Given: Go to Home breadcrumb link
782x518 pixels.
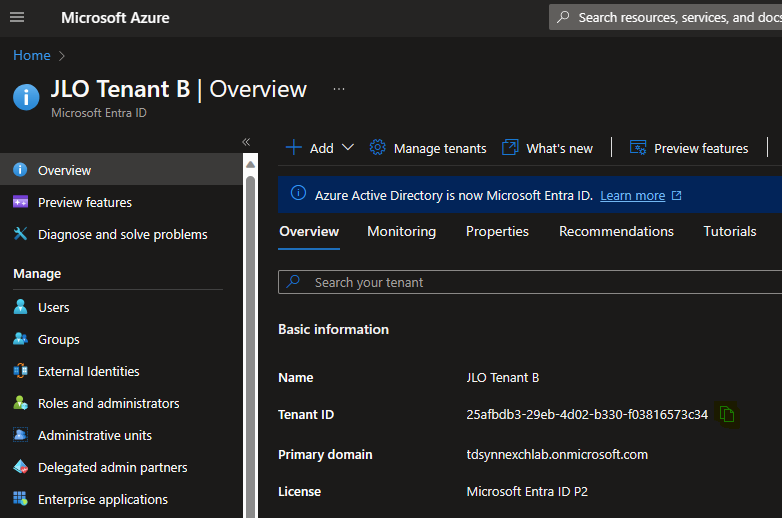Looking at the screenshot, I should point(32,55).
